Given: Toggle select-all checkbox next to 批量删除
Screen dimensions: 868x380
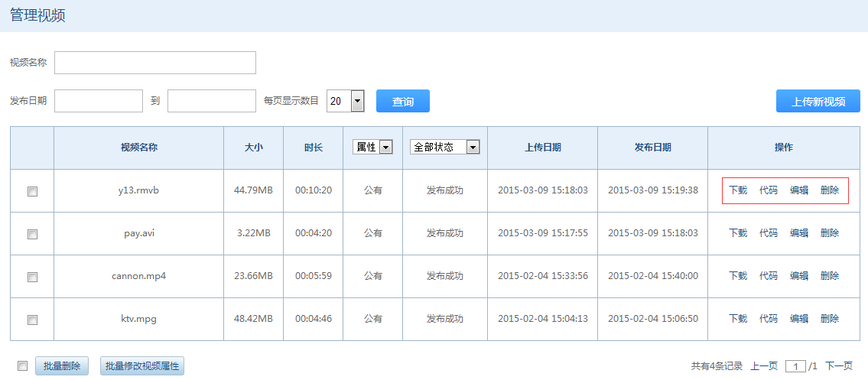Looking at the screenshot, I should click(22, 365).
